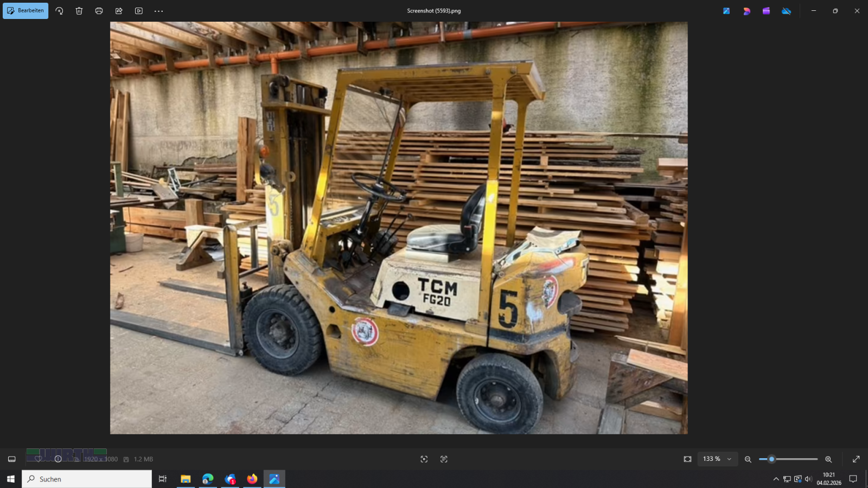
Task: Open the share icon in the toolbar
Action: (119, 11)
